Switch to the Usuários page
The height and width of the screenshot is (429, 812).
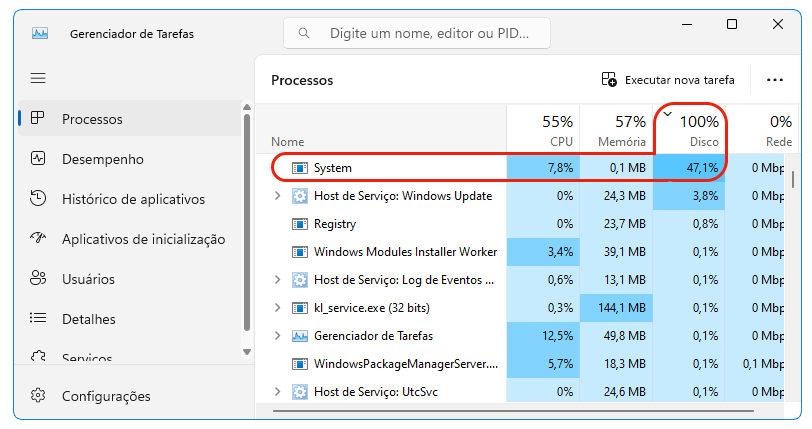(130, 279)
